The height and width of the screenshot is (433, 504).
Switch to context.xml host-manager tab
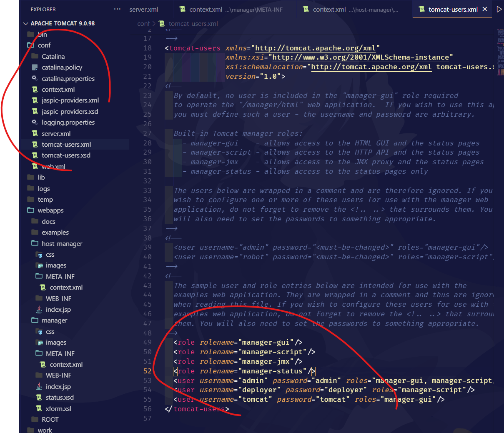click(351, 9)
